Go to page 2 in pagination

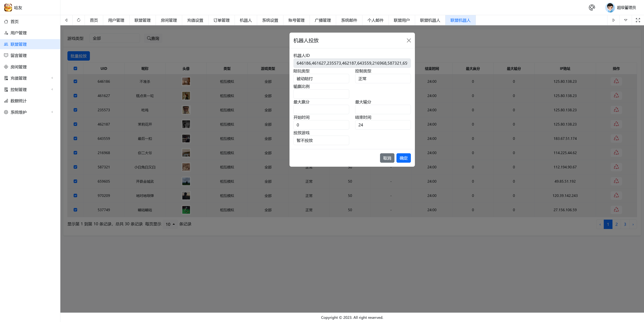tap(616, 224)
